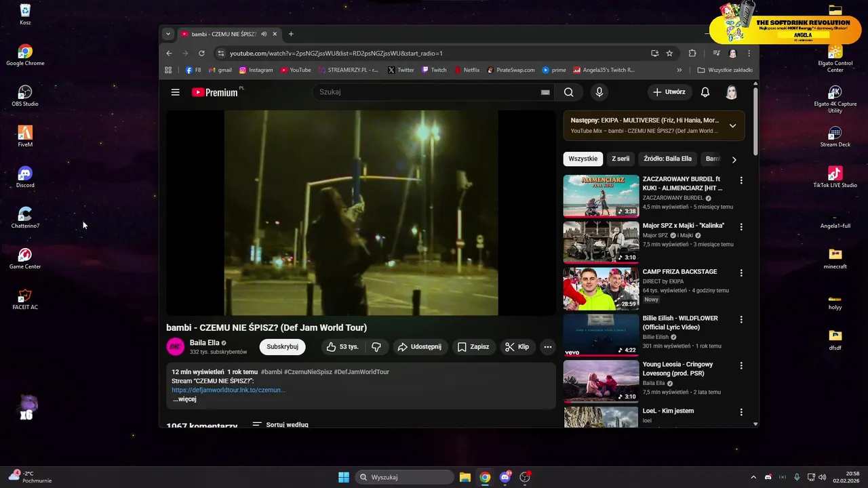Select the Z serii filter chip
Image resolution: width=868 pixels, height=488 pixels.
[x=620, y=159]
